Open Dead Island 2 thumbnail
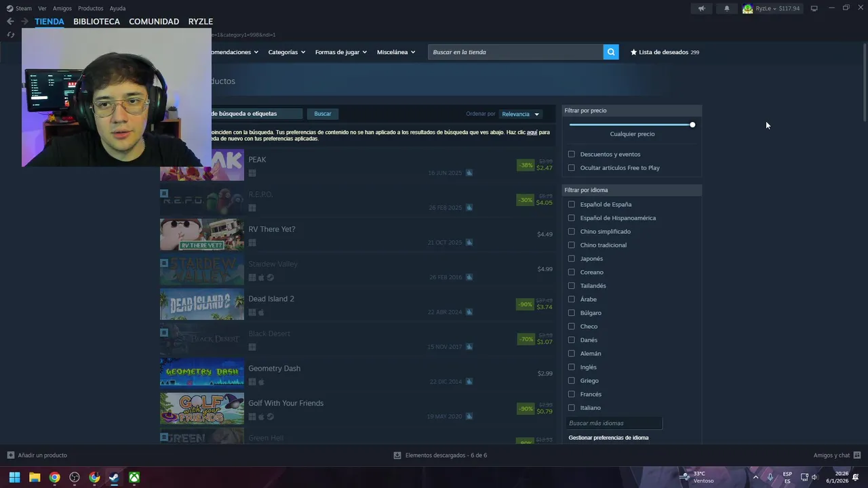Screen dimensions: 868x488 tap(202, 304)
